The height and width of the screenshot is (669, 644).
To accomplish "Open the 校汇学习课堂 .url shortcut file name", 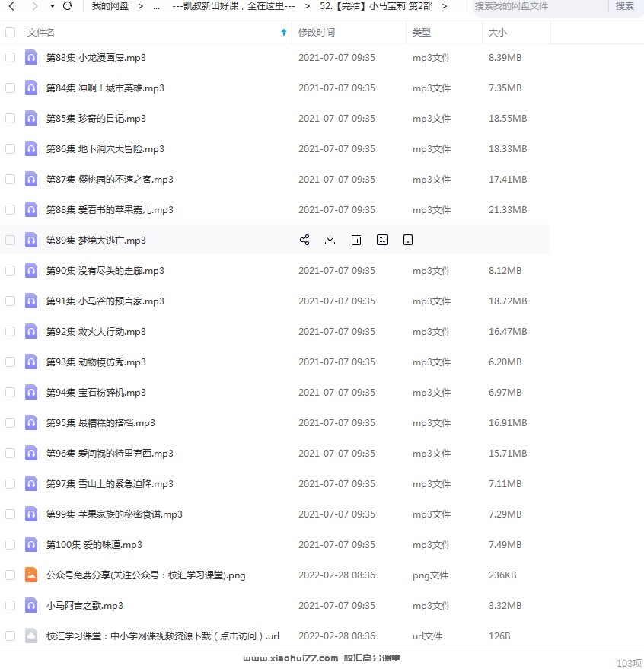I will pyautogui.click(x=163, y=636).
